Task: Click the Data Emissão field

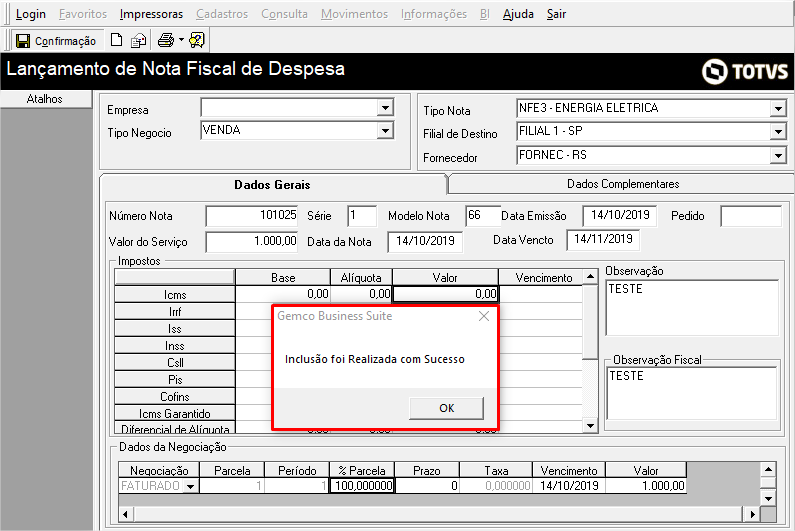Action: (620, 216)
